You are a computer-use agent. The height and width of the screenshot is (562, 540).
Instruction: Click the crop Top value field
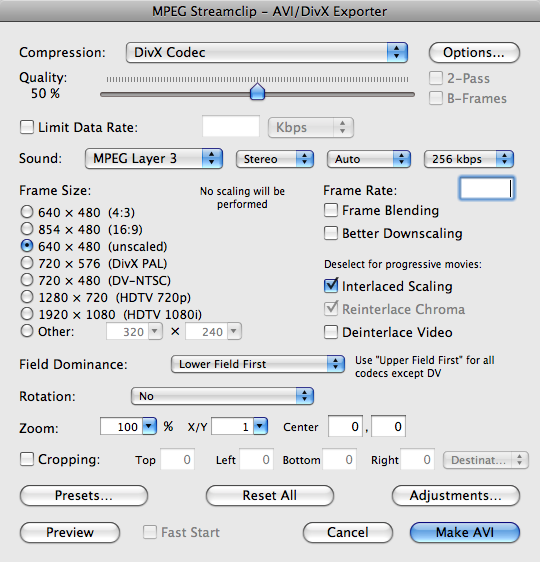click(177, 459)
